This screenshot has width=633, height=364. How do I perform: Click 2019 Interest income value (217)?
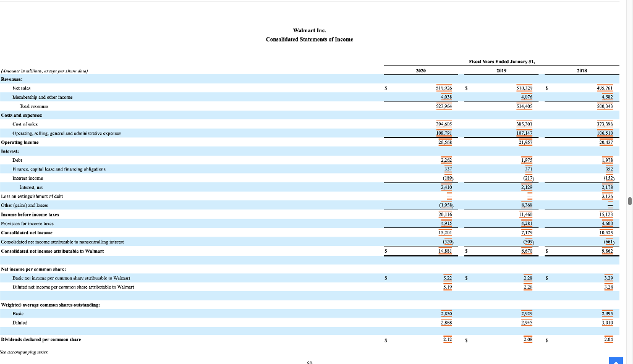click(529, 179)
